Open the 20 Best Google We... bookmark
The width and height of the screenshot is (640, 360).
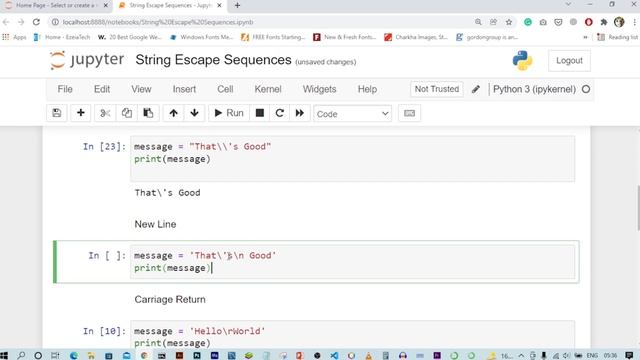(130, 37)
